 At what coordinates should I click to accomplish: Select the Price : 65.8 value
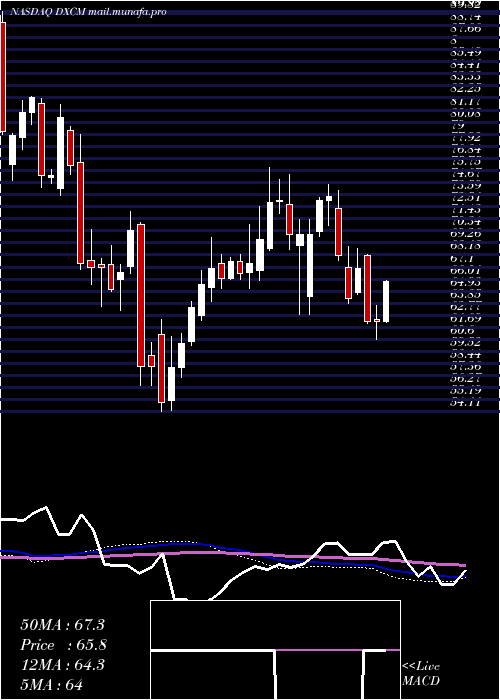tap(63, 645)
